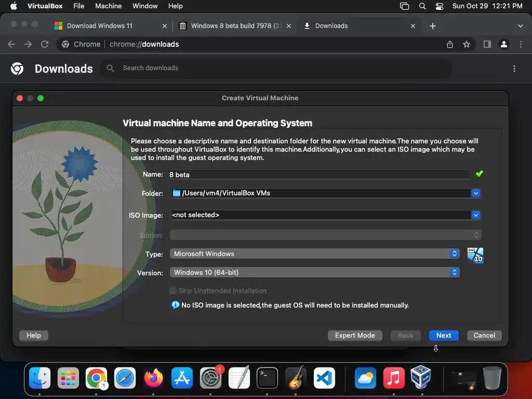Open the Machine menu
This screenshot has width=532, height=399.
point(108,6)
